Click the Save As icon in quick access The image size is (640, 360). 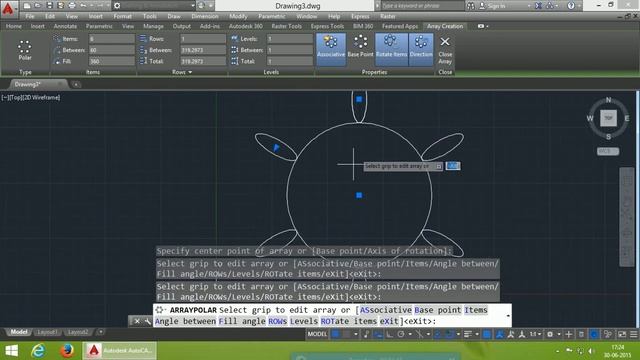[60, 6]
